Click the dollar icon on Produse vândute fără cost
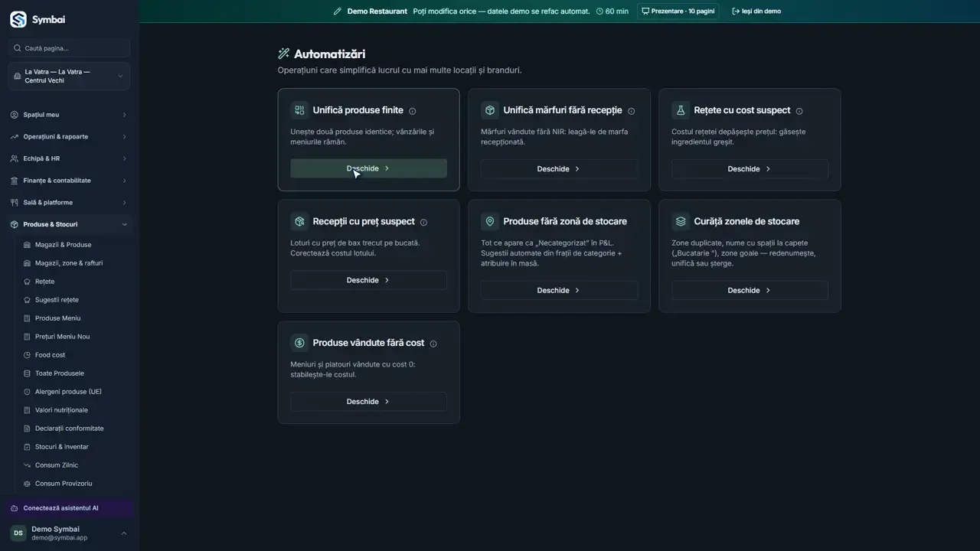 click(299, 343)
